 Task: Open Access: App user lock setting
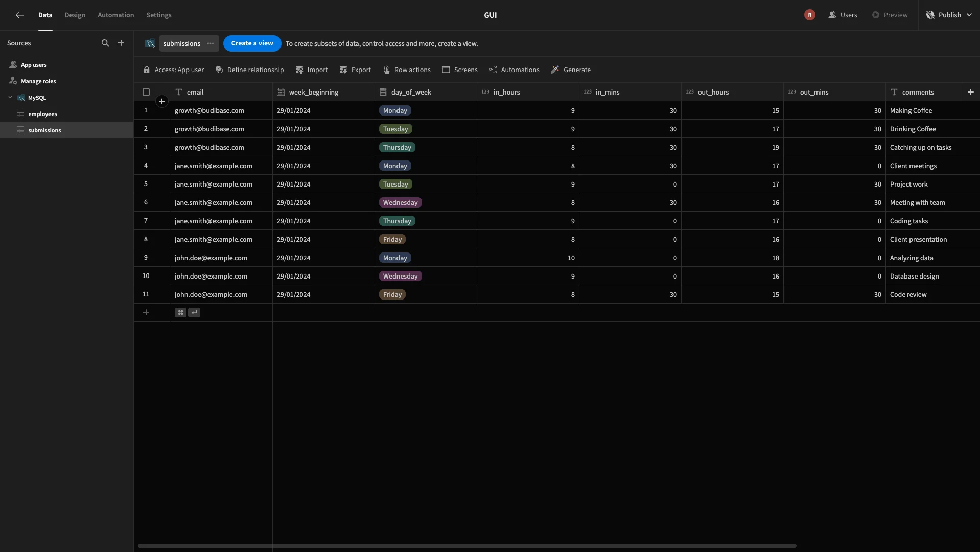click(x=174, y=70)
